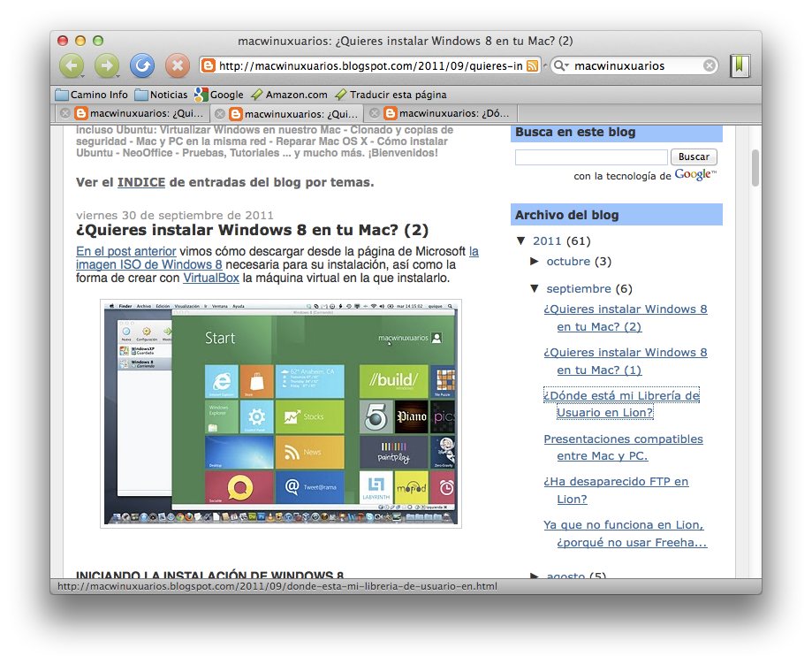Clear the macwinuxuarios search field

click(710, 65)
